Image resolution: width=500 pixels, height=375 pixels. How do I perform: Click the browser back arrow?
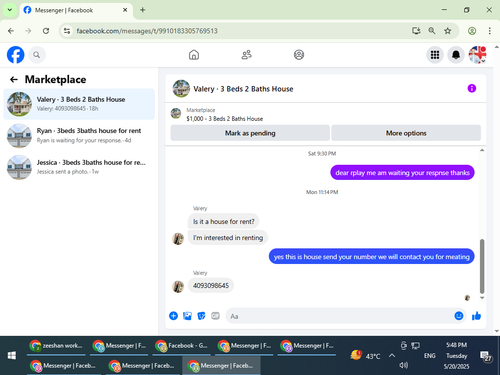point(11,31)
